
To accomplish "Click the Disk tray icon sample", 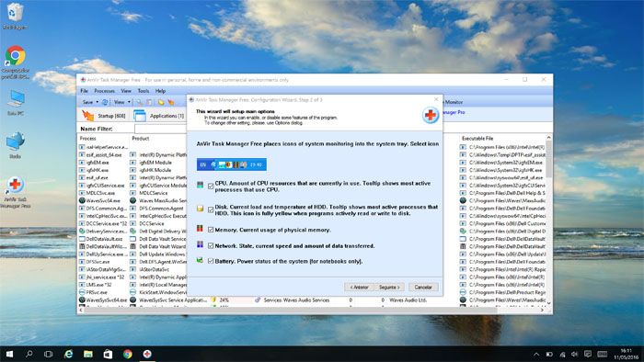I will click(200, 209).
